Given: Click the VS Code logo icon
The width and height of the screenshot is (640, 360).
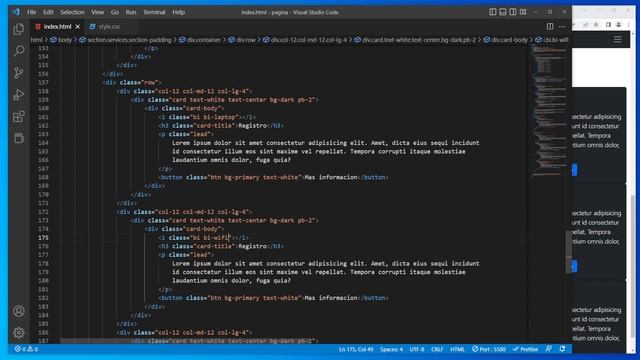Looking at the screenshot, I should tap(16, 12).
